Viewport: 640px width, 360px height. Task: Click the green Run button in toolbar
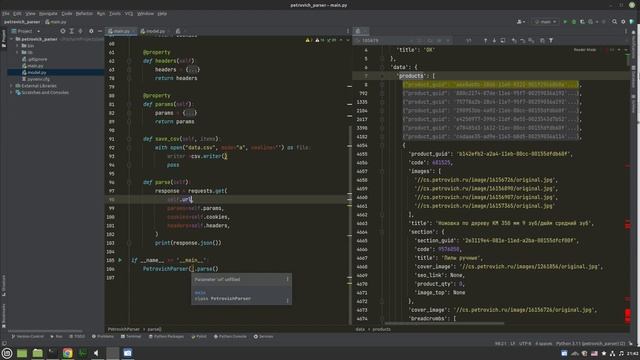pyautogui.click(x=565, y=22)
